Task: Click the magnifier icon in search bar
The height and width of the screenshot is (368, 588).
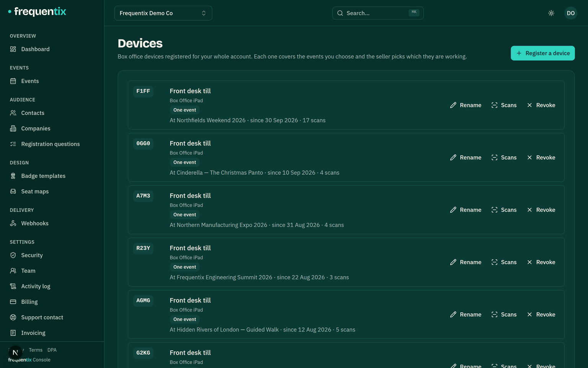Action: [340, 13]
